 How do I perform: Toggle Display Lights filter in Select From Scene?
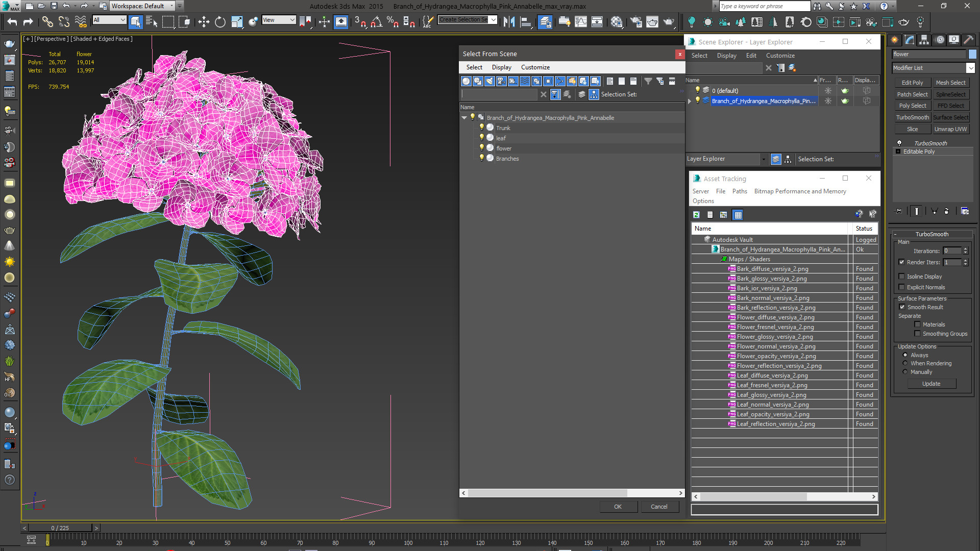(489, 81)
